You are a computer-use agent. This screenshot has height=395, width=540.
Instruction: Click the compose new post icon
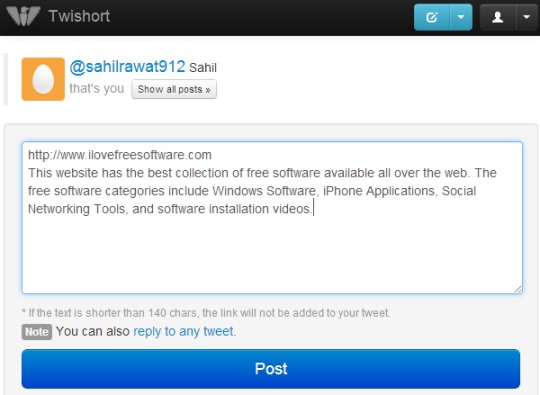point(432,17)
